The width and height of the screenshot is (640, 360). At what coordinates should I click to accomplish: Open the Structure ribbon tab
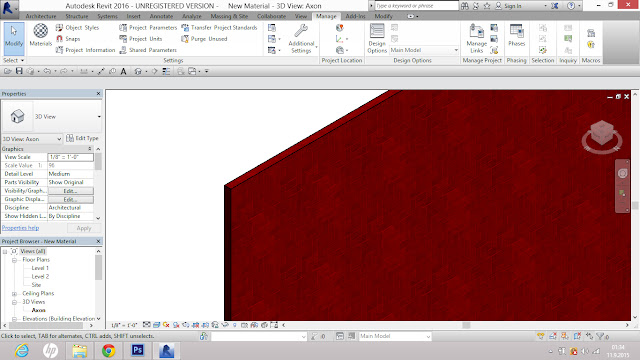[77, 16]
